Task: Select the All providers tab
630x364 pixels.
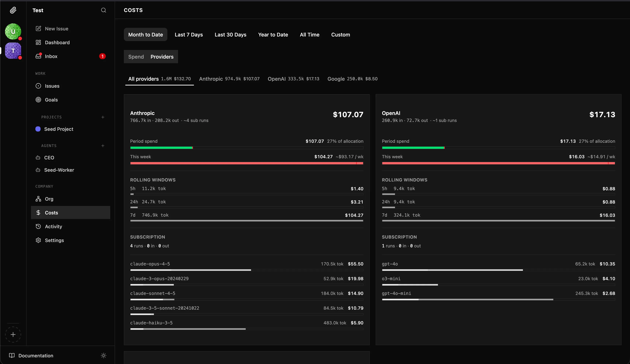Action: (x=159, y=79)
